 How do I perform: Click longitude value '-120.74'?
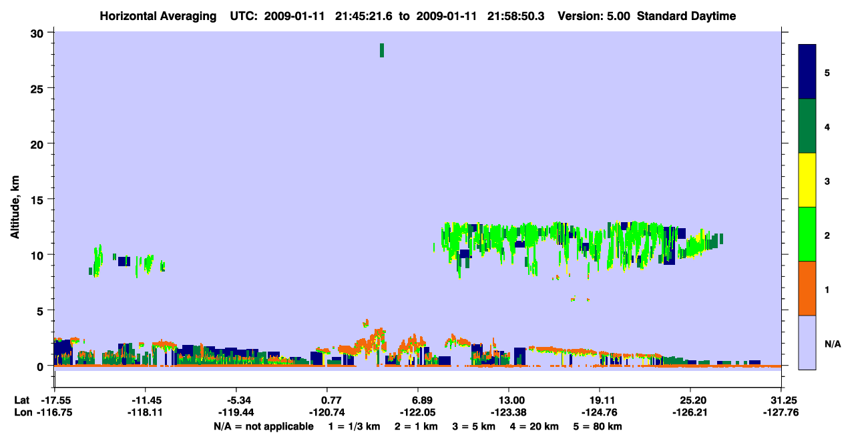pos(327,412)
